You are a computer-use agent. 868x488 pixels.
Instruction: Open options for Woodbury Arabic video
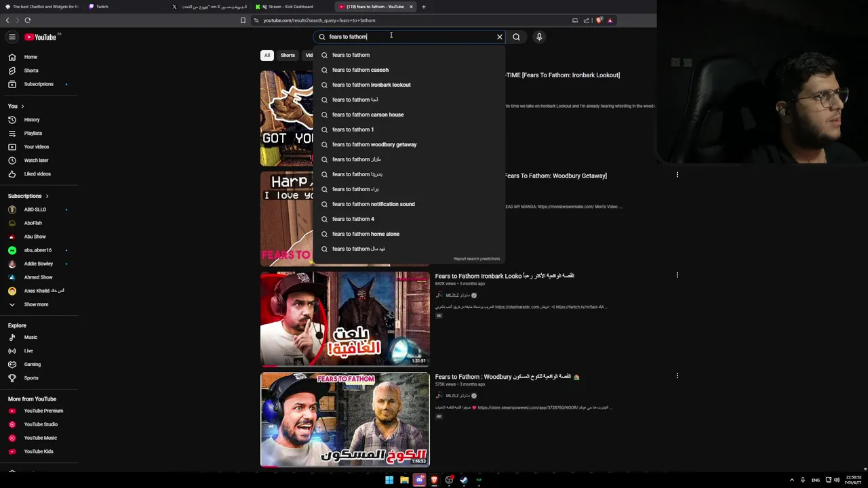(677, 375)
